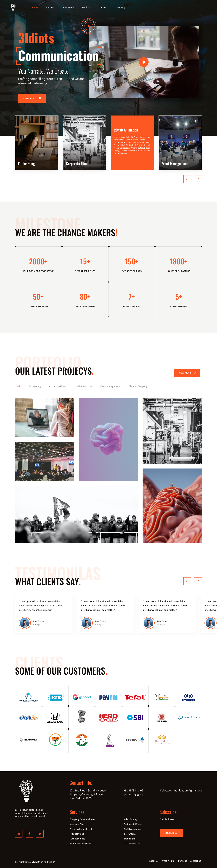Click next arrow under service cards
The height and width of the screenshot is (868, 217).
tap(198, 179)
